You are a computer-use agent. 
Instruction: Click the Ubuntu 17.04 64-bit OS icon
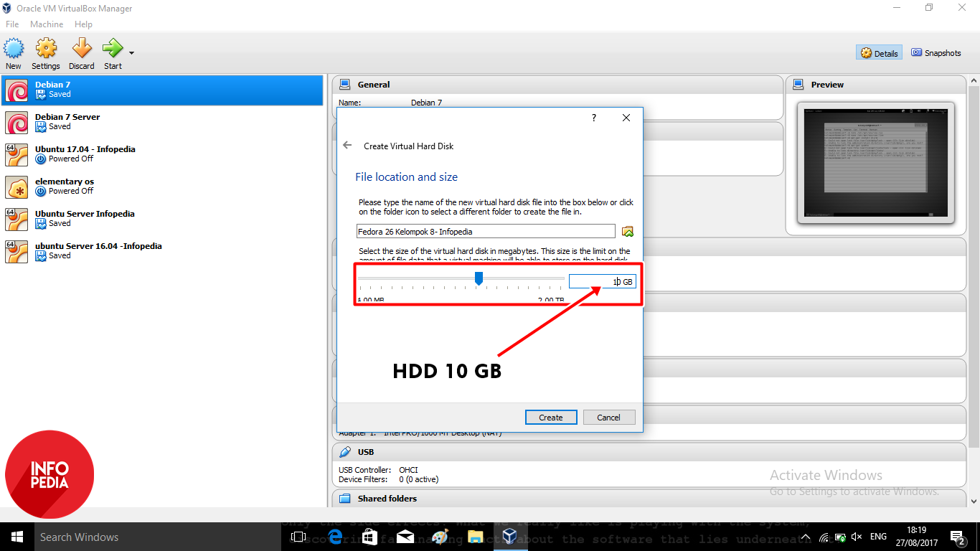17,155
